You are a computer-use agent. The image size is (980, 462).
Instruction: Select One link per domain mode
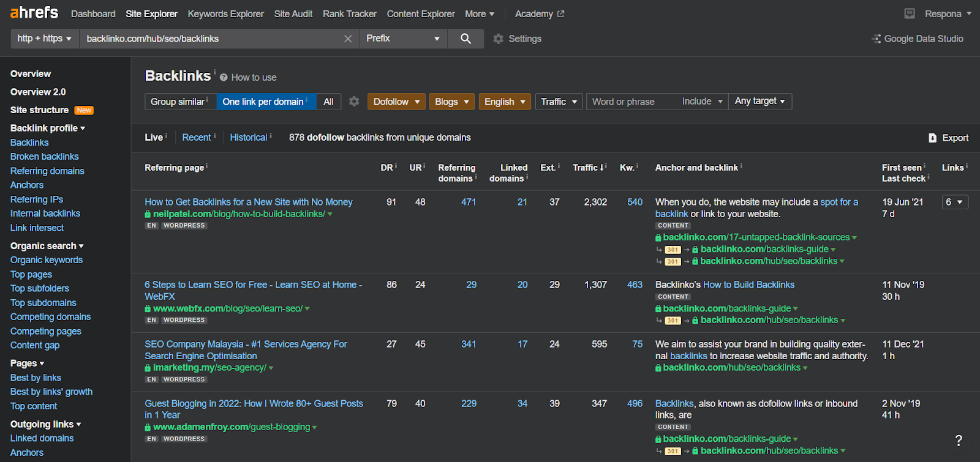pos(266,102)
